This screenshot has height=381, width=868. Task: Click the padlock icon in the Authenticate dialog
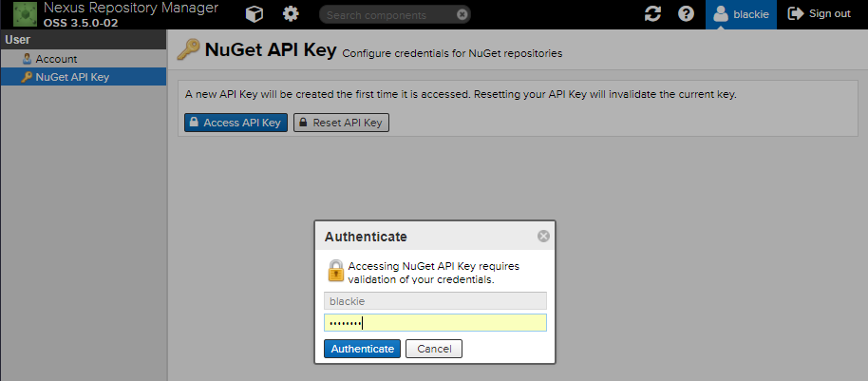point(335,271)
